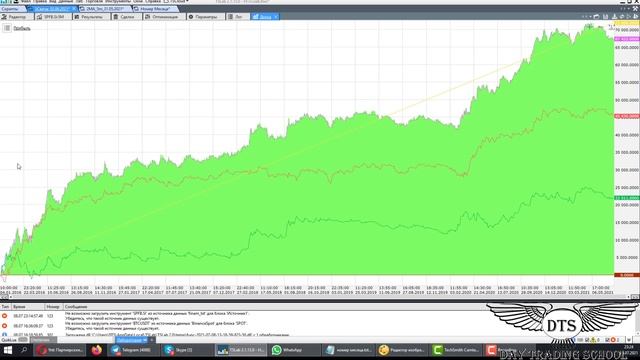
Task: Open the Результаты sub-tab
Action: pos(91,17)
